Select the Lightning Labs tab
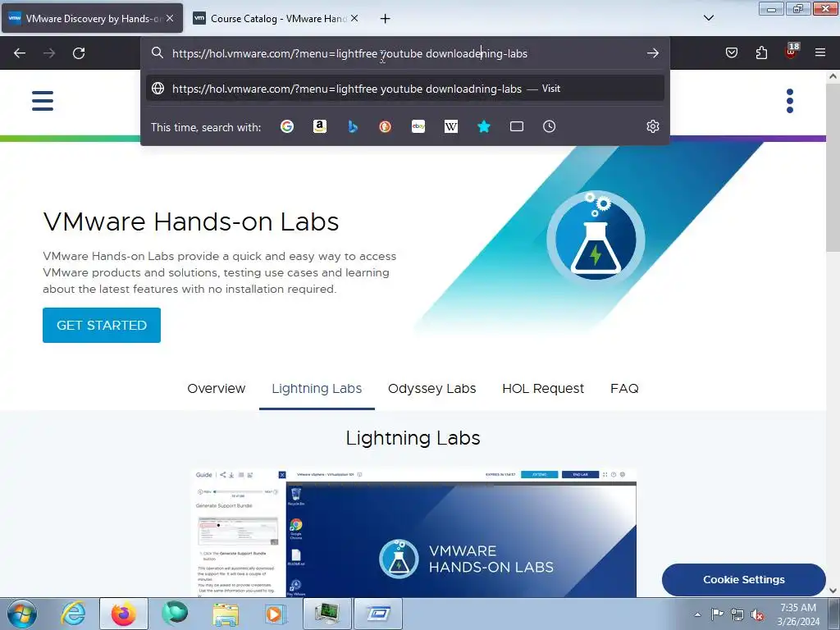The width and height of the screenshot is (840, 630). (x=317, y=388)
